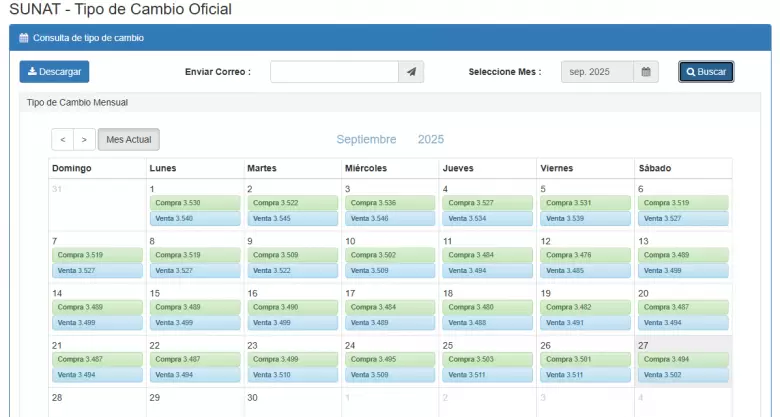The image size is (780, 417).
Task: Click Compra 3.487 on Saturday day 20
Action: click(683, 307)
